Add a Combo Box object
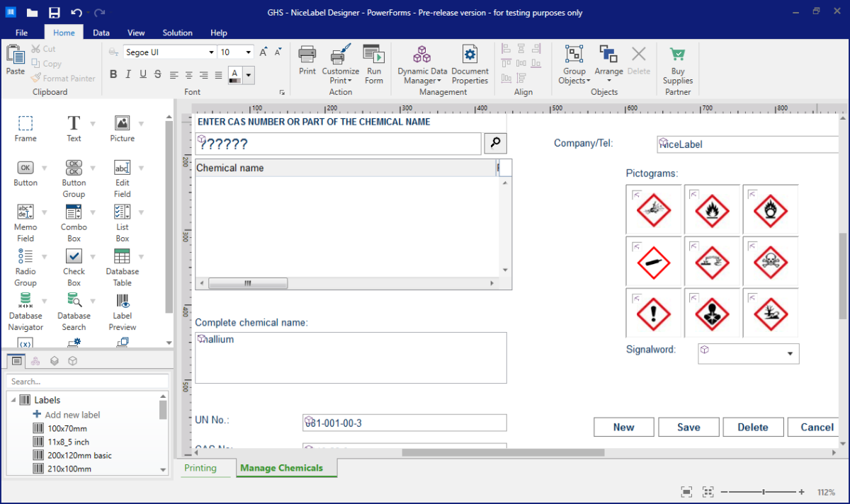The width and height of the screenshot is (850, 504). pyautogui.click(x=74, y=218)
